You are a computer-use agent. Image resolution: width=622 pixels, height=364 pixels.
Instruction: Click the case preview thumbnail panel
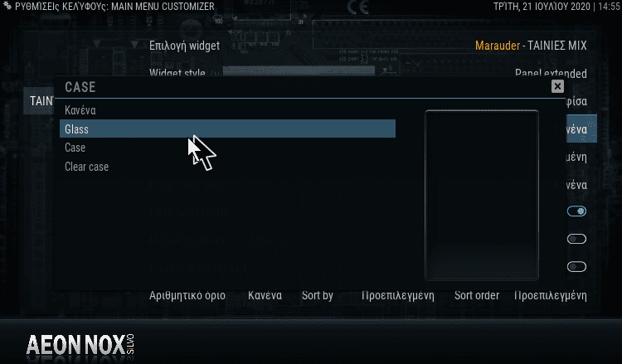pos(482,195)
